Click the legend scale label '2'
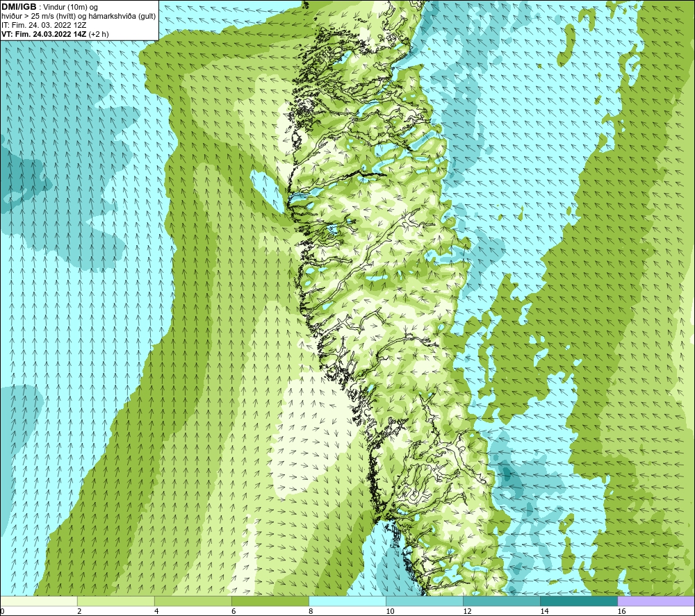The height and width of the screenshot is (616, 695). pyautogui.click(x=79, y=612)
